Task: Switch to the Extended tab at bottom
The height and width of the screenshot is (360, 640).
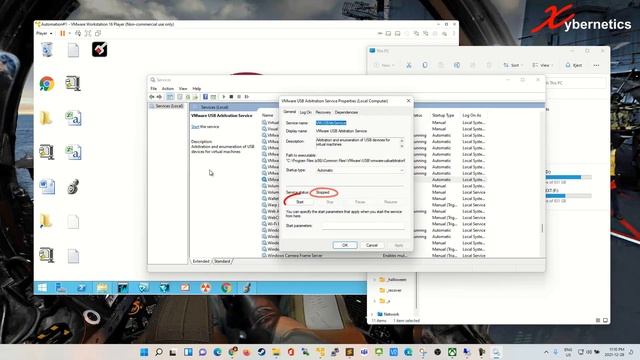Action: pyautogui.click(x=201, y=261)
